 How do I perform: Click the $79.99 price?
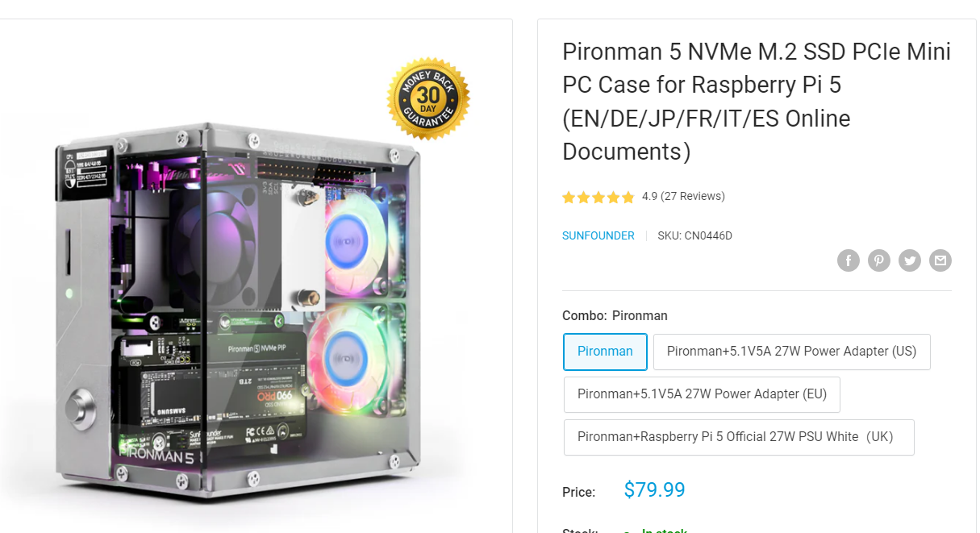(654, 490)
